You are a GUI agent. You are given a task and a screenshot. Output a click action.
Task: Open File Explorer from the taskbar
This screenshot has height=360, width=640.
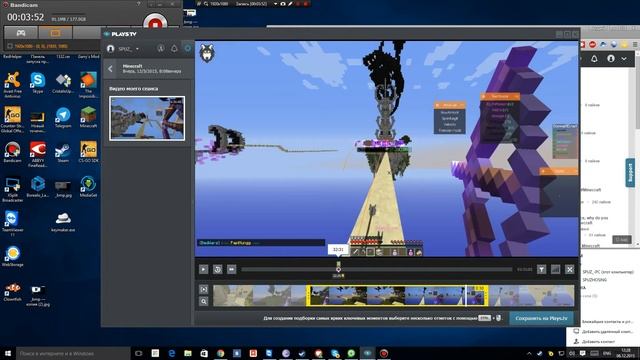188,353
